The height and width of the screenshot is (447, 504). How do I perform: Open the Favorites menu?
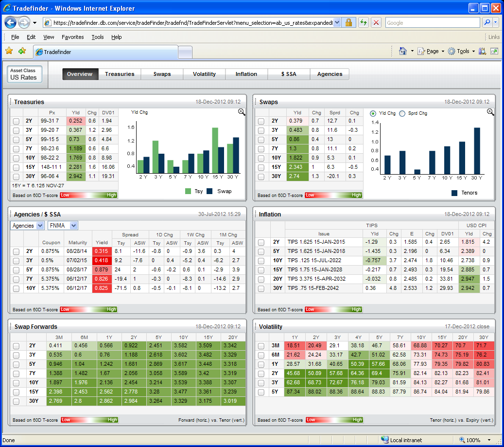(x=72, y=37)
